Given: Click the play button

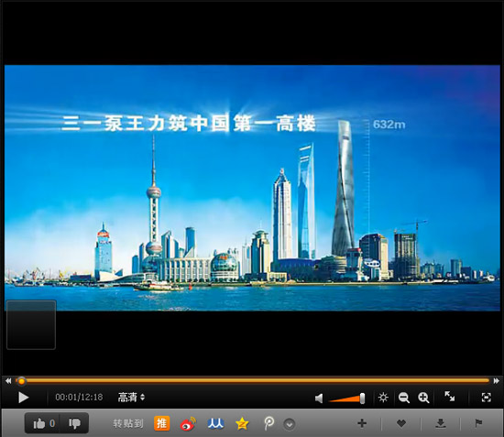Looking at the screenshot, I should (23, 398).
